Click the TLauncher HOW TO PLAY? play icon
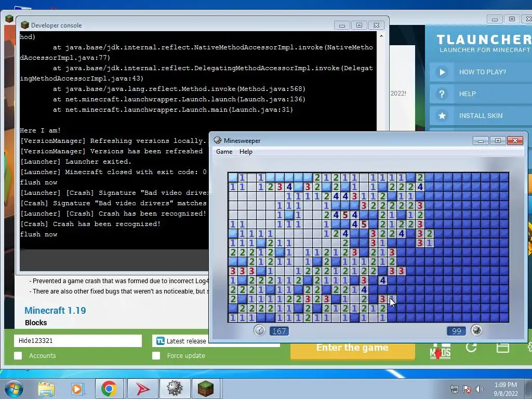The image size is (532, 399). [x=442, y=72]
